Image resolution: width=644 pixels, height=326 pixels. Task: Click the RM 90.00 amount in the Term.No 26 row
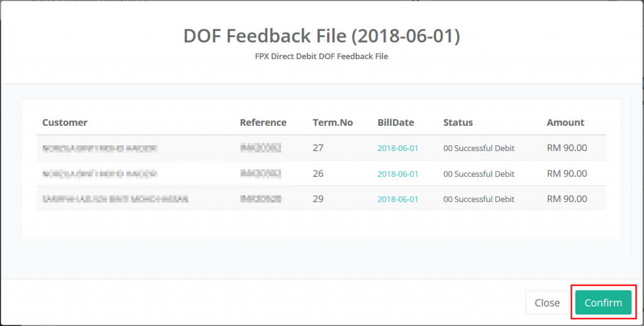click(x=567, y=173)
